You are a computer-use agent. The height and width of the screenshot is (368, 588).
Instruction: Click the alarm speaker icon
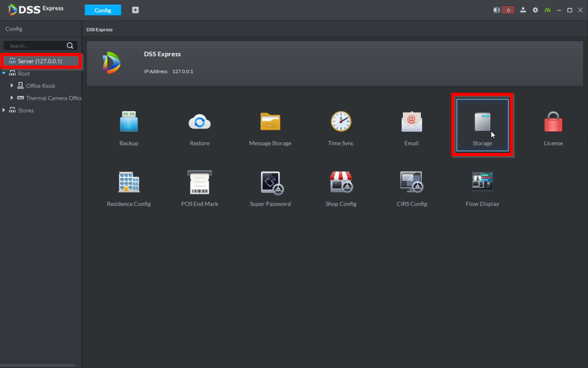pyautogui.click(x=497, y=10)
